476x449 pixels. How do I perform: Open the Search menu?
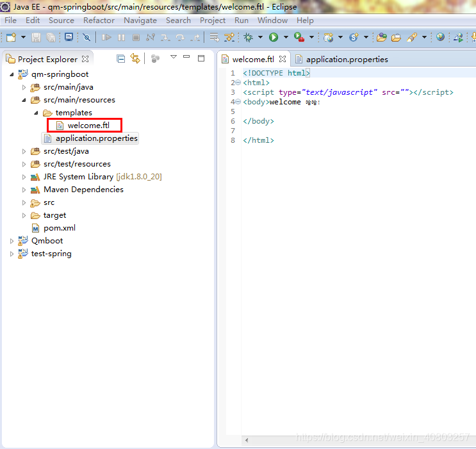pyautogui.click(x=179, y=20)
